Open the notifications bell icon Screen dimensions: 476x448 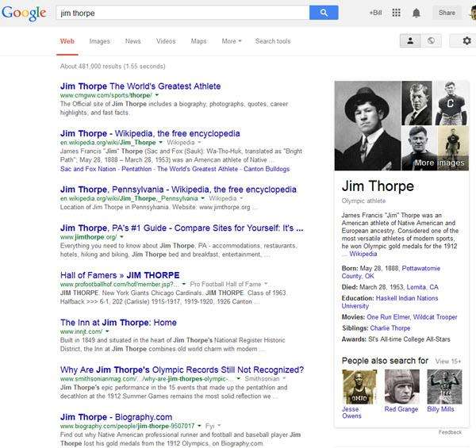pos(416,13)
